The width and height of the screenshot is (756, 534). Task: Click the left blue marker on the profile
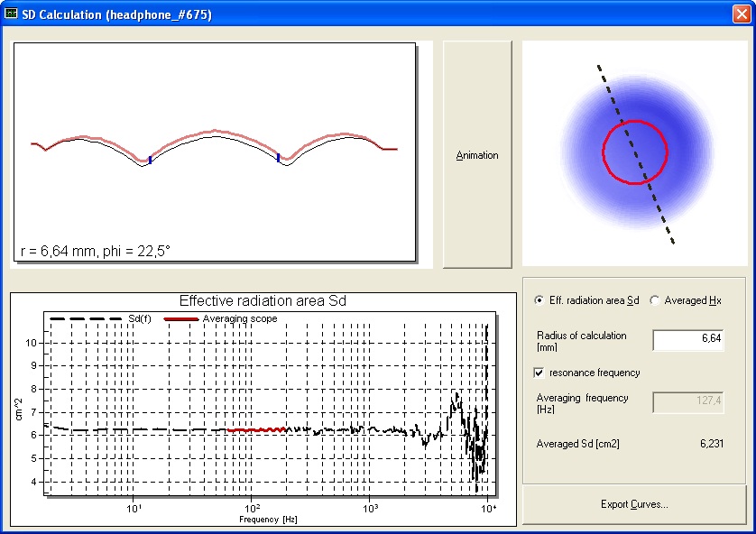tap(150, 160)
